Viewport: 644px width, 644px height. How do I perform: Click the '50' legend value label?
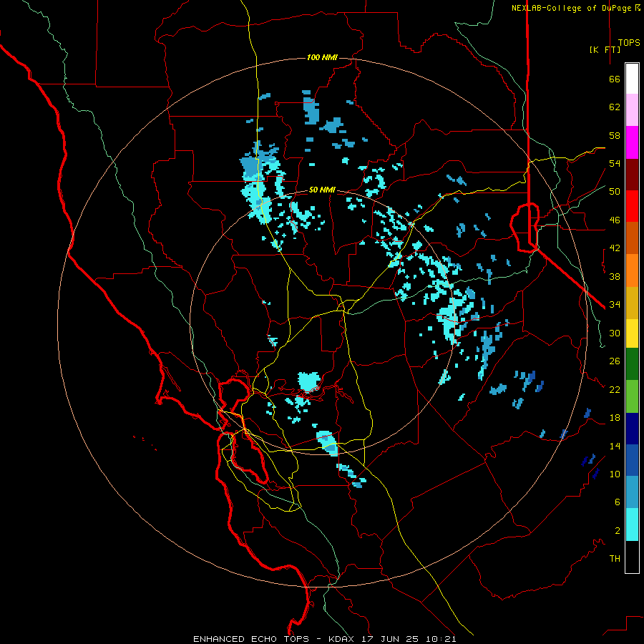615,192
